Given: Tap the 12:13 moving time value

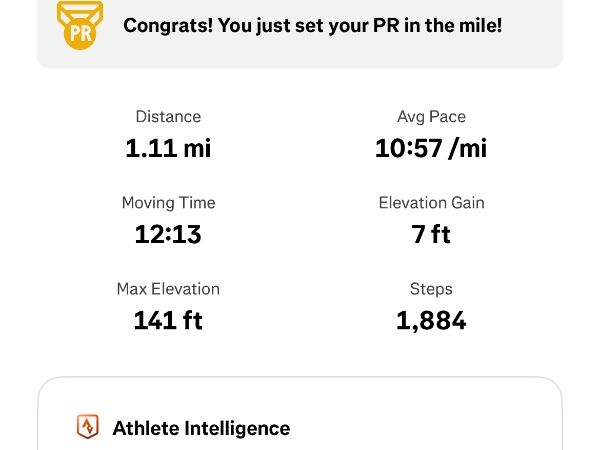Looking at the screenshot, I should click(168, 235).
